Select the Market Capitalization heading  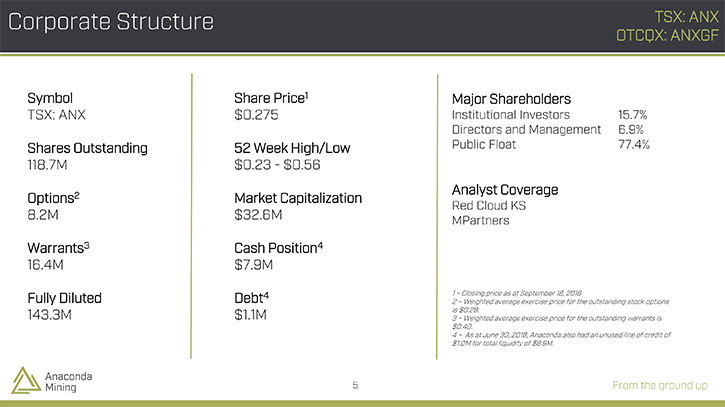(x=298, y=198)
